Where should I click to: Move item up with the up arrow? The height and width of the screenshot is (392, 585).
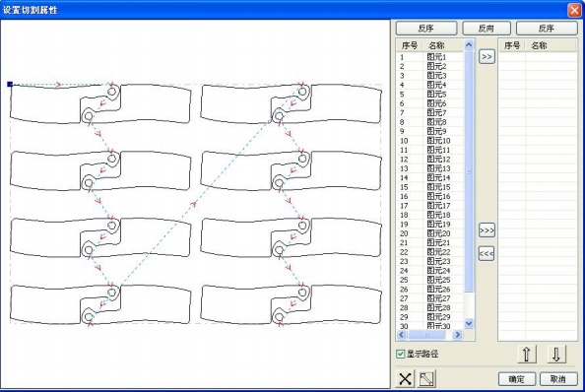pos(527,354)
